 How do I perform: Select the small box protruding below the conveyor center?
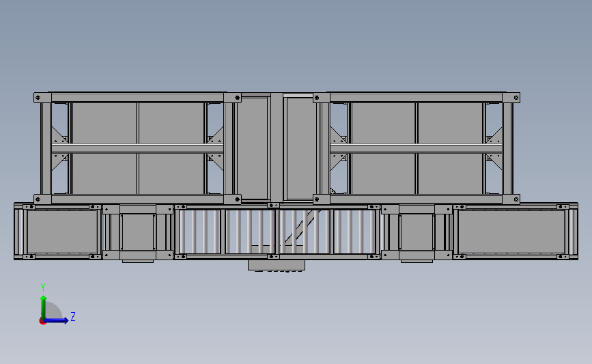(x=277, y=265)
